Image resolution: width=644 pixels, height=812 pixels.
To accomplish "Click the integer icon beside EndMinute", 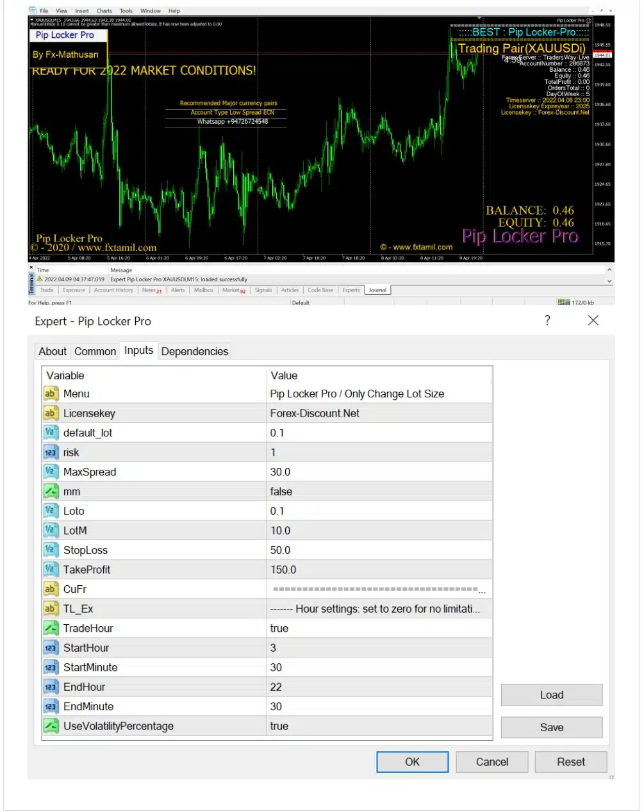I will pyautogui.click(x=50, y=706).
